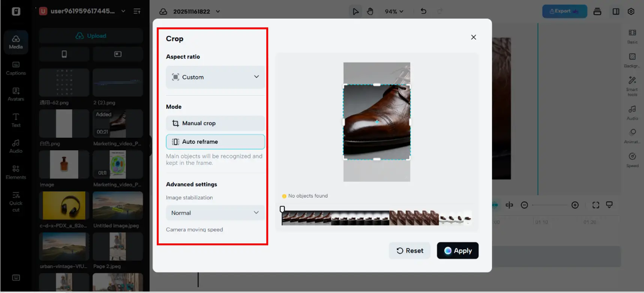Open the settings hexagon icon in top bar
This screenshot has height=293, width=644.
click(631, 11)
